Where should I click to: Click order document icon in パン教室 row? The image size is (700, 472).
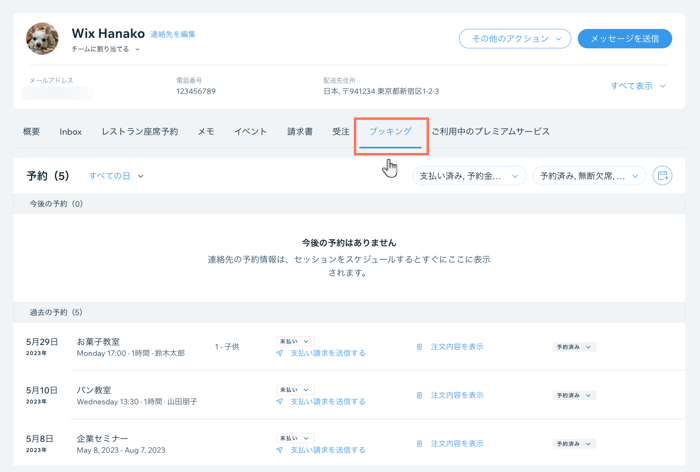[419, 395]
